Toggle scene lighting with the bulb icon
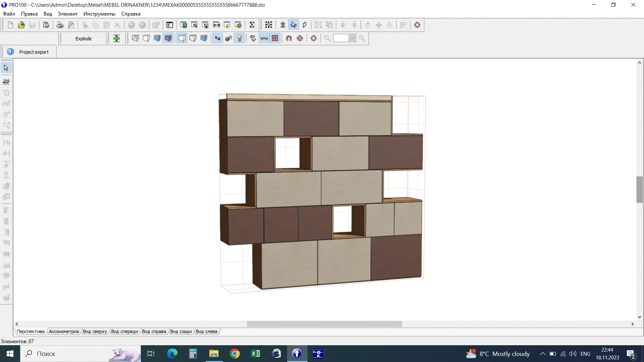 [239, 38]
